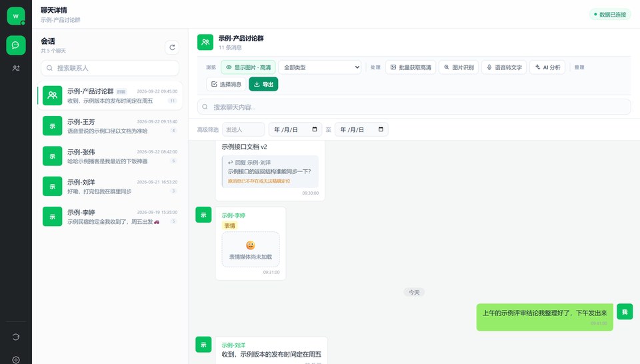Open the start date calendar picker
The height and width of the screenshot is (364, 640).
point(314,129)
